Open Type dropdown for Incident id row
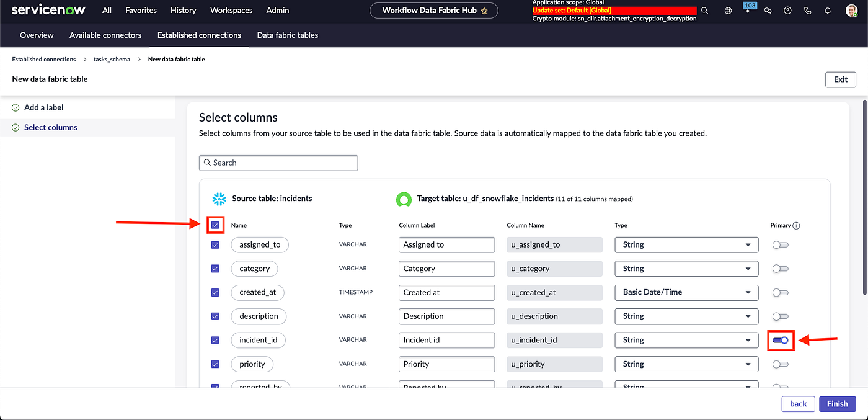Viewport: 868px width, 420px height. [x=686, y=340]
